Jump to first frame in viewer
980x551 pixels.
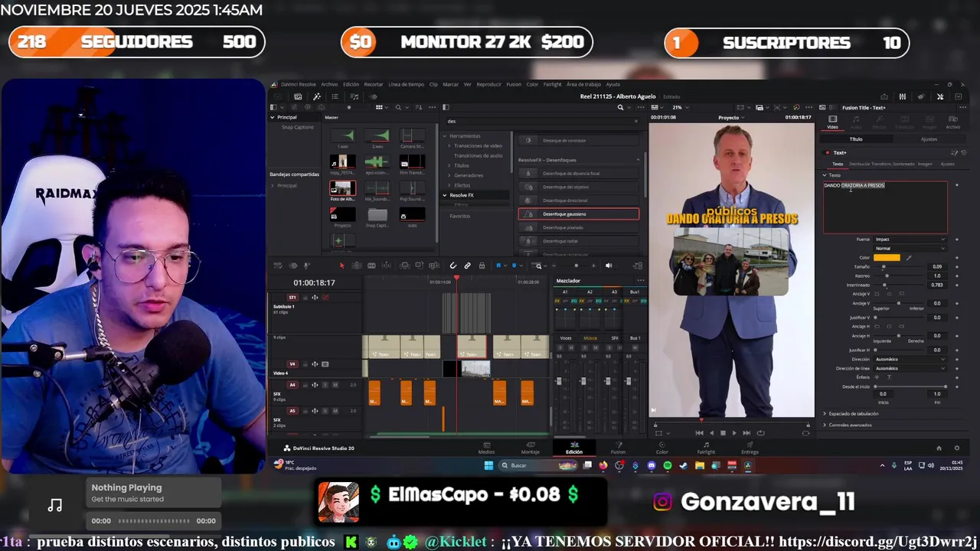pyautogui.click(x=699, y=433)
